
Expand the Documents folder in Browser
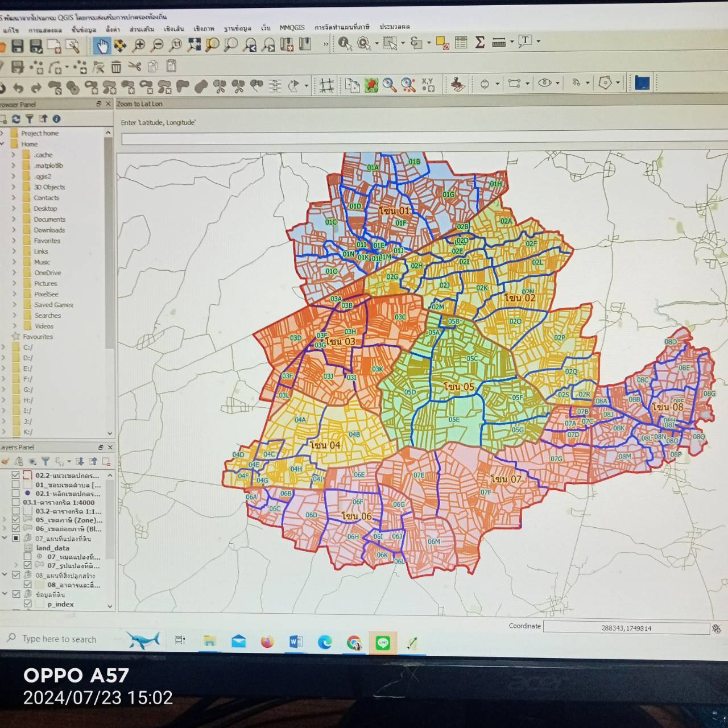coord(13,220)
